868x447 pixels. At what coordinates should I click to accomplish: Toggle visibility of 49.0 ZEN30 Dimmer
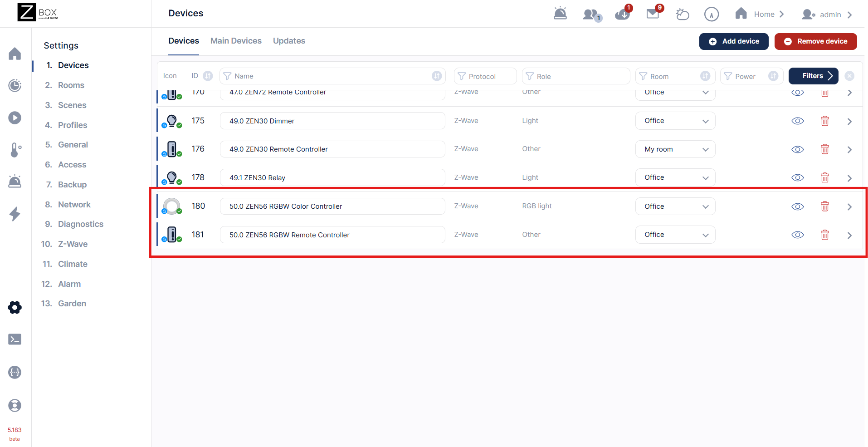coord(798,121)
